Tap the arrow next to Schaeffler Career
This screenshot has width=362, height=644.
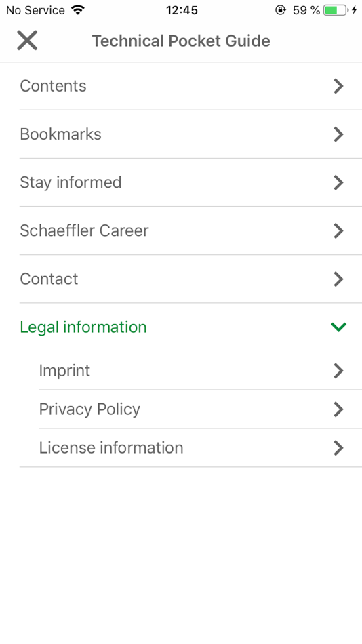[338, 230]
